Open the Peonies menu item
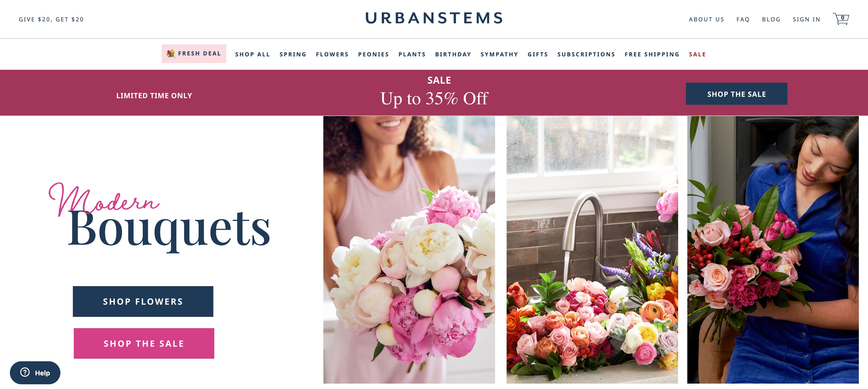This screenshot has height=389, width=868. (x=373, y=54)
